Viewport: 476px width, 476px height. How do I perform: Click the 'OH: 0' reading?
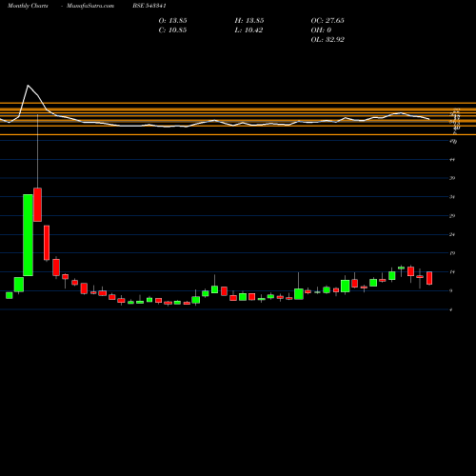[x=321, y=30]
